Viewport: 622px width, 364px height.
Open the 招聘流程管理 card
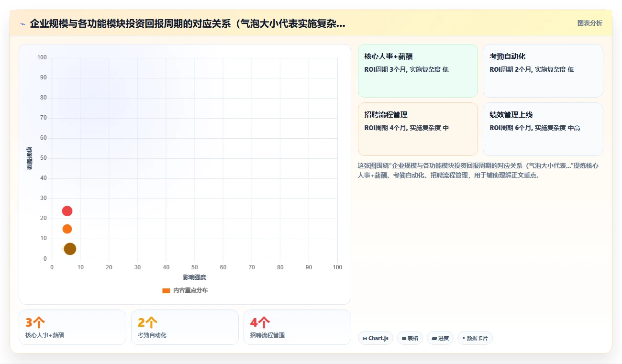[x=418, y=129]
